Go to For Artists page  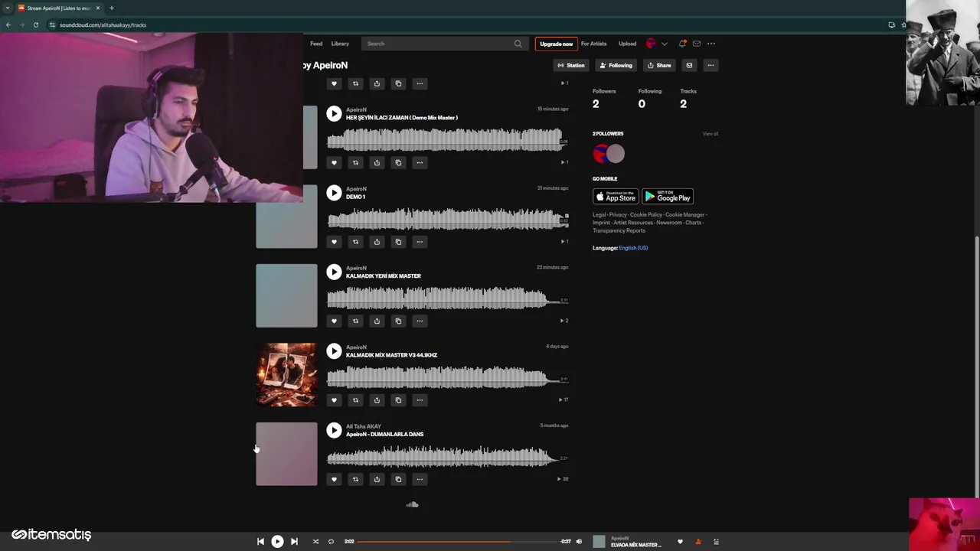593,44
